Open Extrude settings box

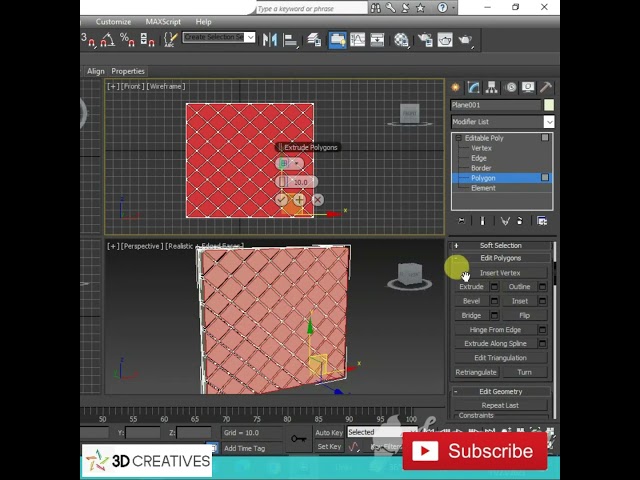coord(494,287)
